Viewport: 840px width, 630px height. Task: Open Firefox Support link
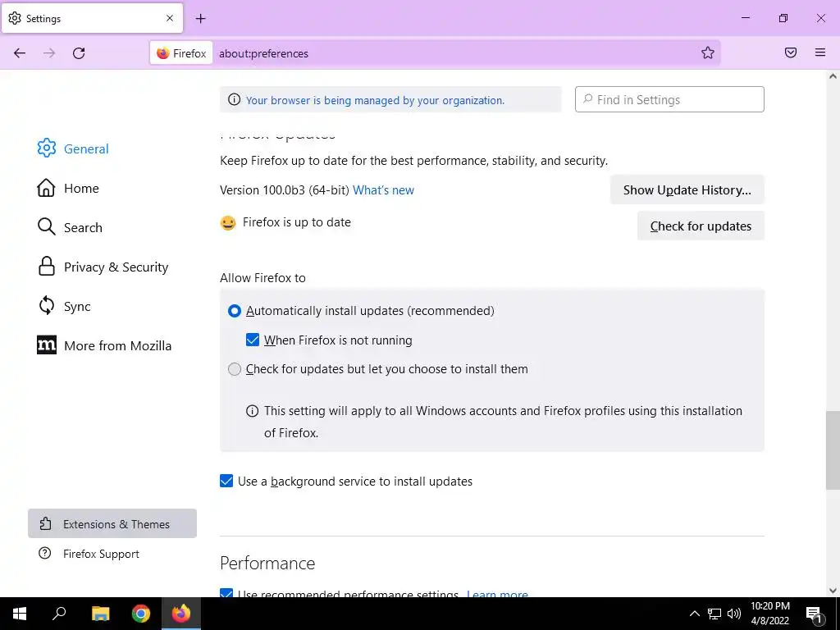coord(101,554)
